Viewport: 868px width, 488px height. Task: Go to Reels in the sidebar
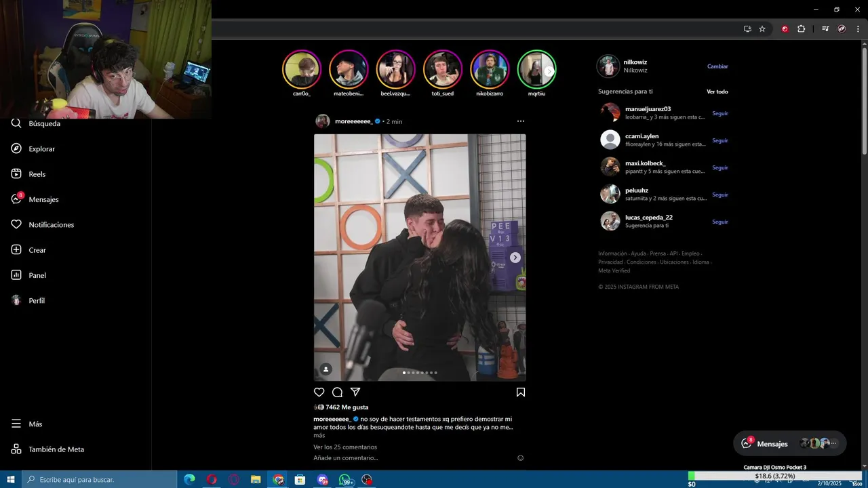click(28, 174)
